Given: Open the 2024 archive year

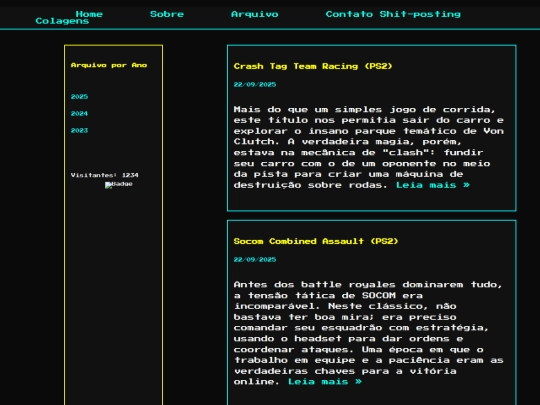Looking at the screenshot, I should point(79,114).
